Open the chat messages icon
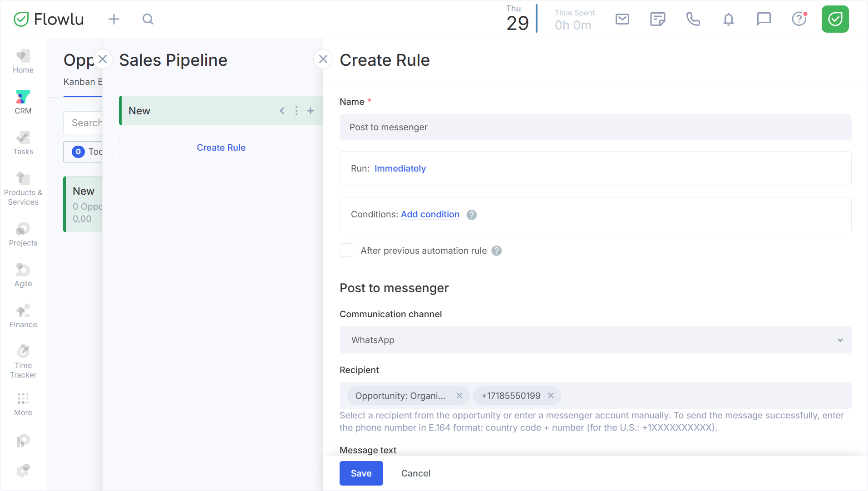Viewport: 868px width, 491px height. pos(764,19)
